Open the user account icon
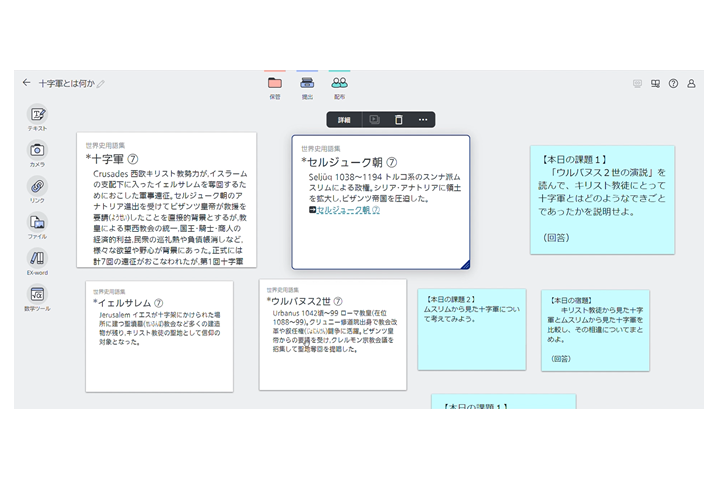721x480 pixels. pyautogui.click(x=691, y=84)
